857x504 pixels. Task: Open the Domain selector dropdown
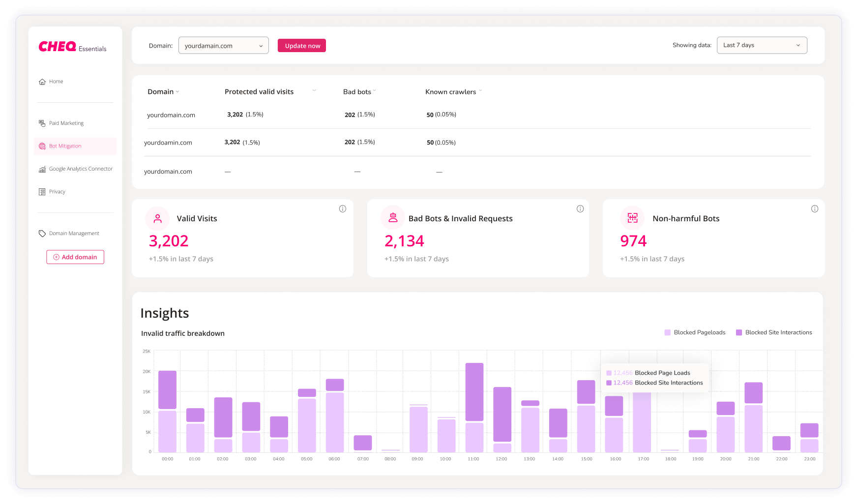[223, 45]
